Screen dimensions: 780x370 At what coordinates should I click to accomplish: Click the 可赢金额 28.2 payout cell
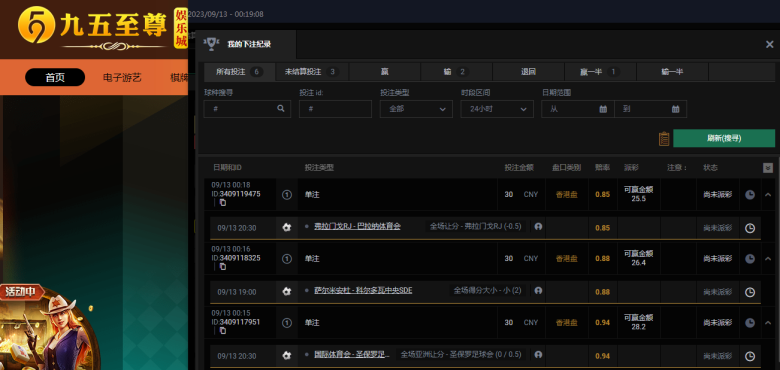[x=639, y=322]
